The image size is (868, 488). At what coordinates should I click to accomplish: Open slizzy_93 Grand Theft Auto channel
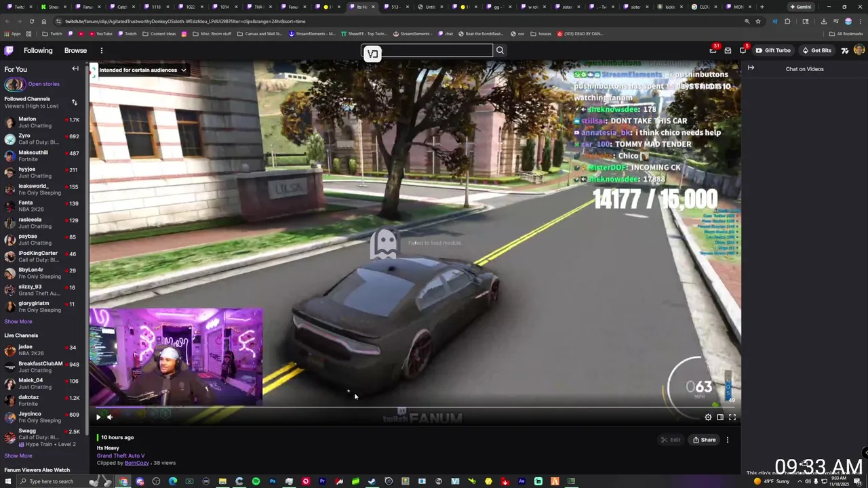coord(43,289)
